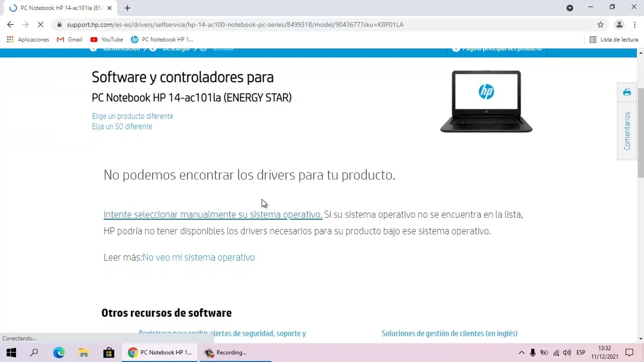Open the volume speaker tray icon
644x362 pixels.
click(x=567, y=352)
